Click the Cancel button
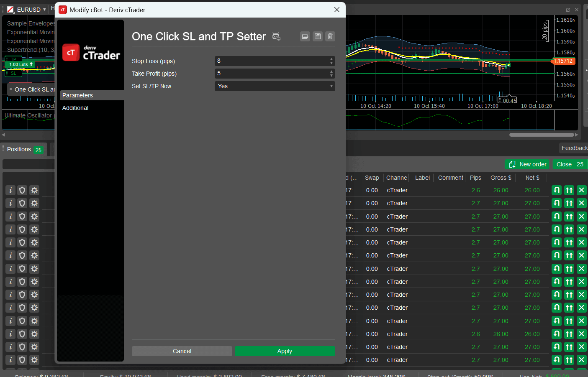This screenshot has height=377, width=588. [x=182, y=351]
